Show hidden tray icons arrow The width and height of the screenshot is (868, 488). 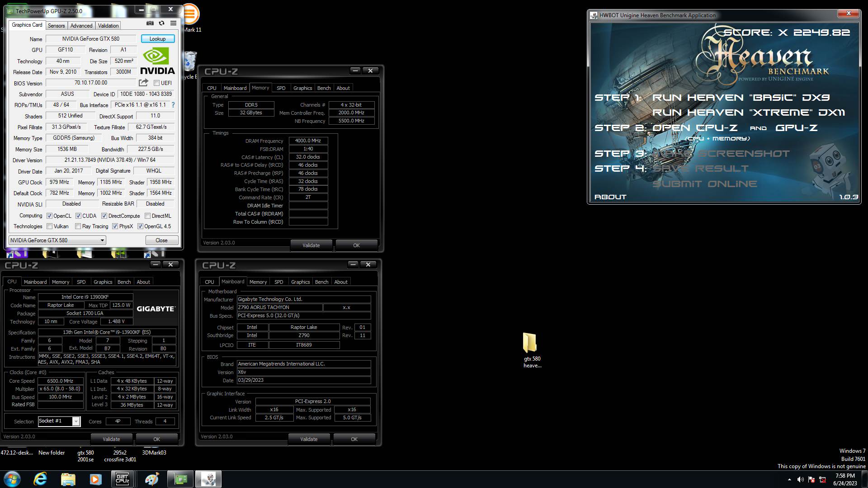click(789, 479)
